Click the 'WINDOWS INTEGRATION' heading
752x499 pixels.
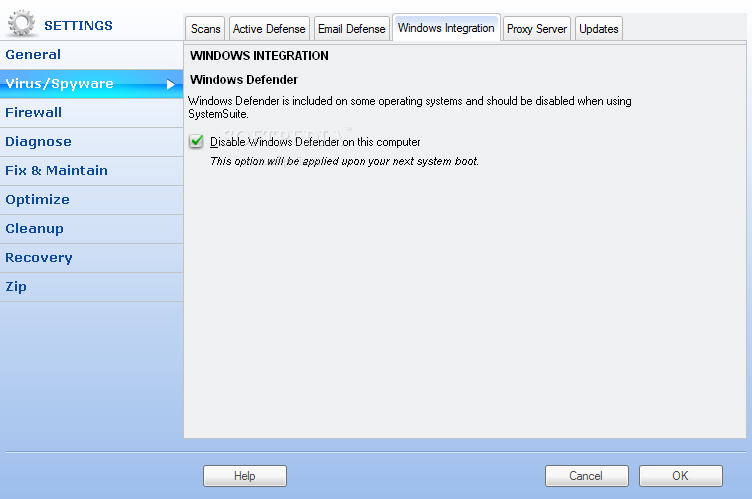tap(259, 56)
